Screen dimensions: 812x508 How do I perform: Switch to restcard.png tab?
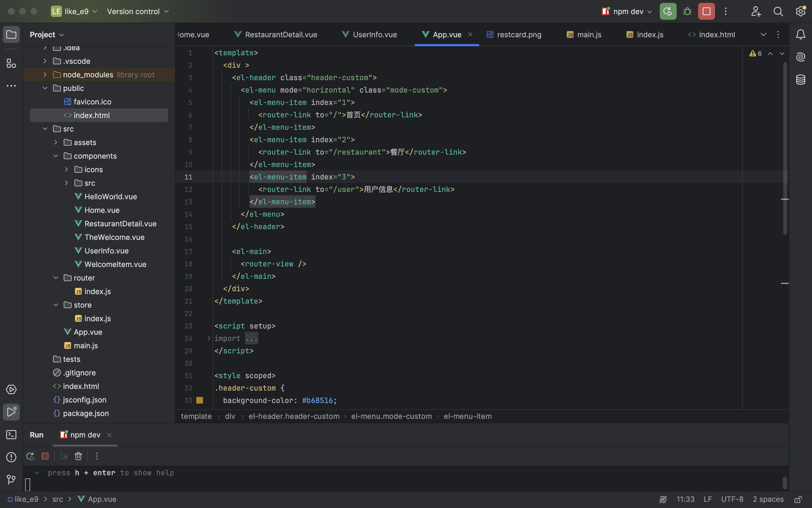tap(514, 35)
